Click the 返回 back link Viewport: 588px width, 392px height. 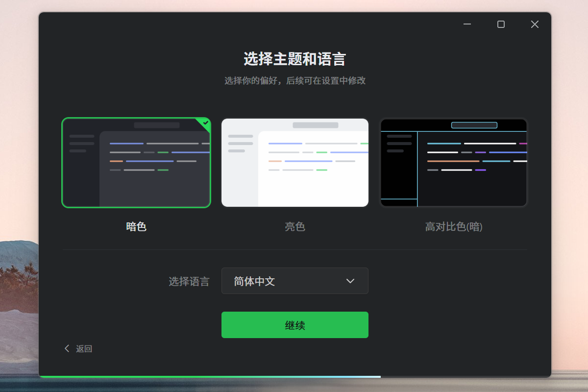click(84, 349)
